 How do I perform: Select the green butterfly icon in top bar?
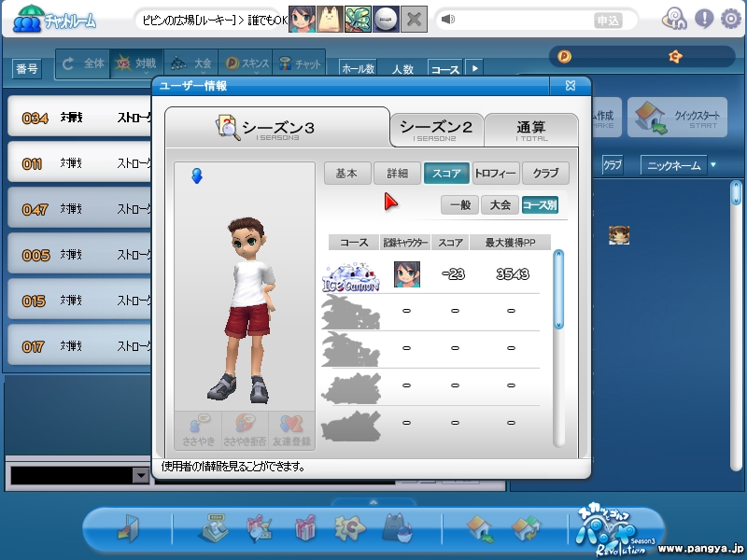[358, 19]
